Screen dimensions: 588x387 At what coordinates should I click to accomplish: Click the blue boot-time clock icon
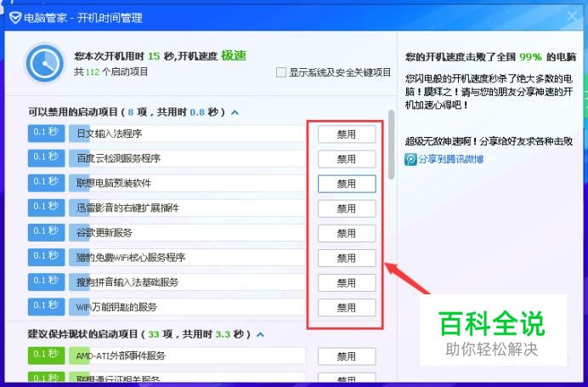(45, 63)
